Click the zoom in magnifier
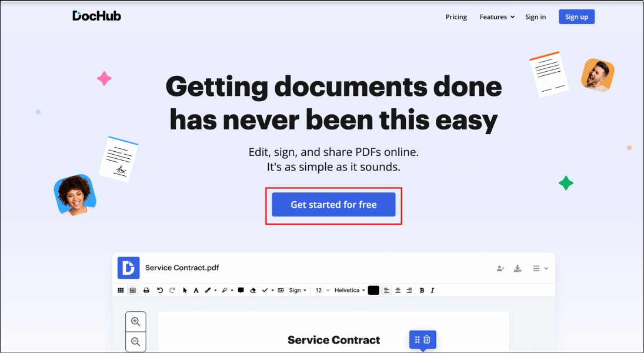The height and width of the screenshot is (353, 644). point(136,321)
